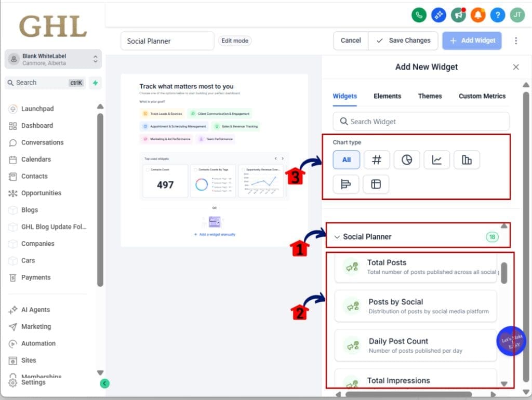This screenshot has width=532, height=400.
Task: Click the sidebar Search field
Action: [45, 83]
